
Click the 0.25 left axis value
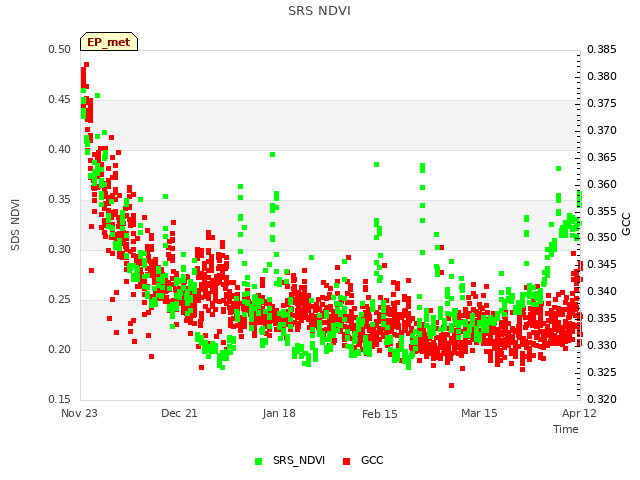[x=60, y=300]
